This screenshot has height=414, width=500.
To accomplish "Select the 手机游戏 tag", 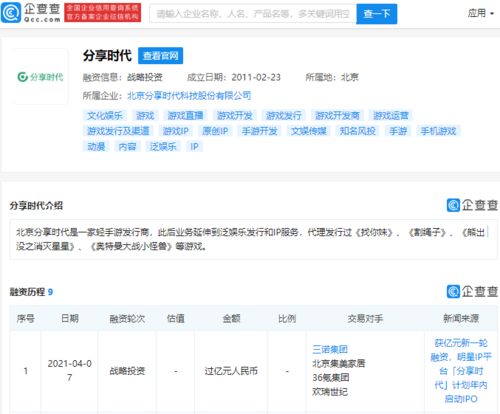I will click(x=438, y=131).
